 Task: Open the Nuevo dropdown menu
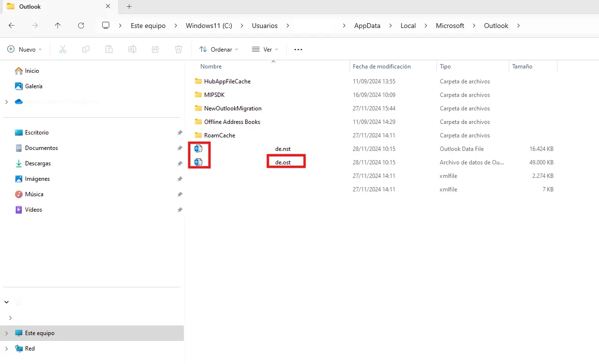point(25,49)
